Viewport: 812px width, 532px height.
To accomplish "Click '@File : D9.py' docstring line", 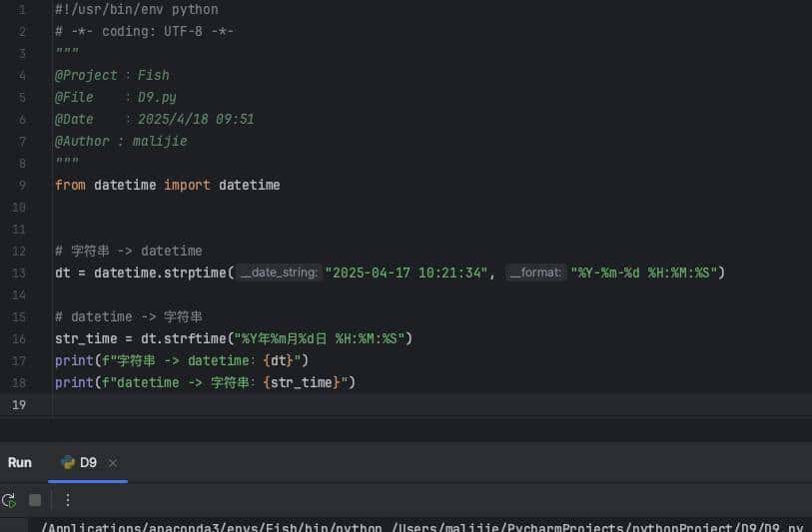I will (x=116, y=97).
